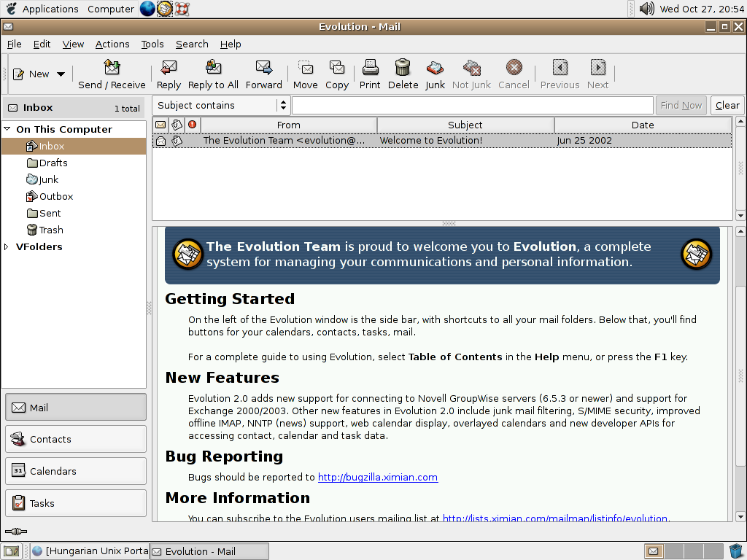Image resolution: width=747 pixels, height=560 pixels.
Task: Open the bugzilla.ximian.com link
Action: (x=378, y=477)
